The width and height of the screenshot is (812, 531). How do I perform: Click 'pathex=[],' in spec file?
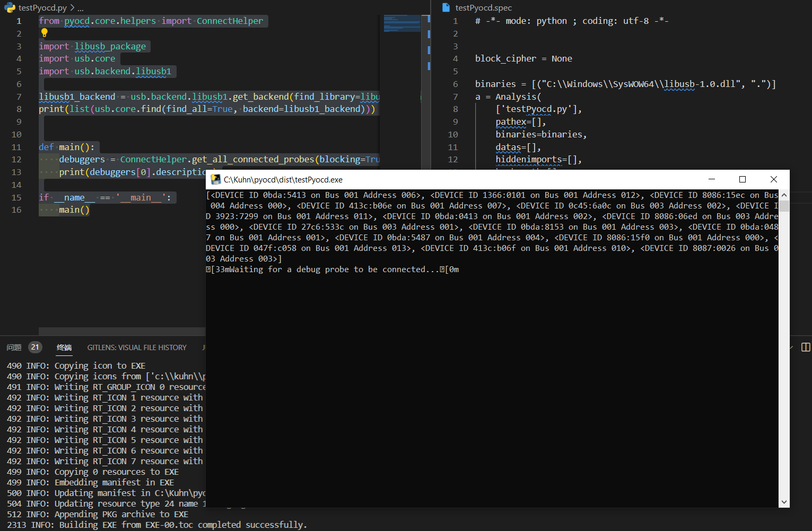pyautogui.click(x=521, y=122)
